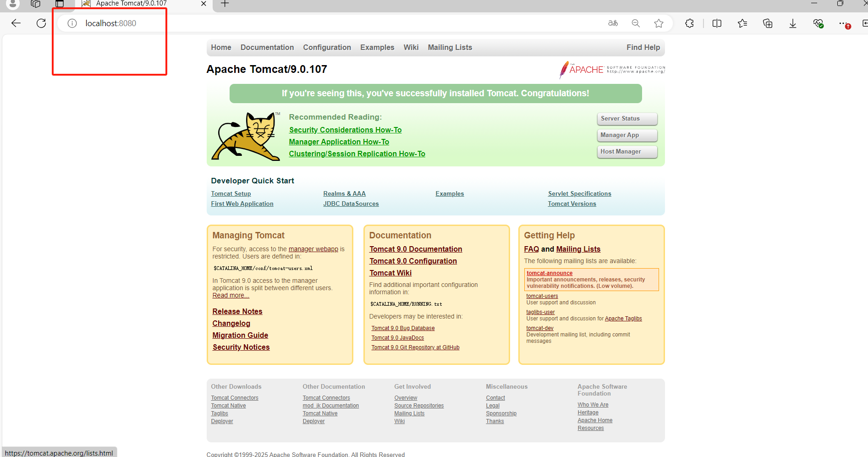868x457 pixels.
Task: Open the Tomcat Wiki link
Action: tap(390, 273)
